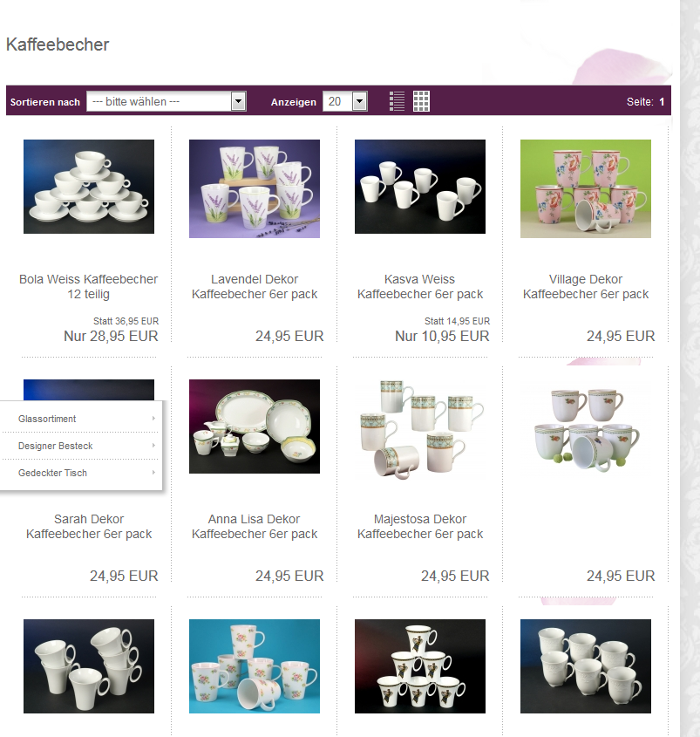Open the Bola Weiss cups image
The height and width of the screenshot is (737, 700).
pyautogui.click(x=89, y=187)
